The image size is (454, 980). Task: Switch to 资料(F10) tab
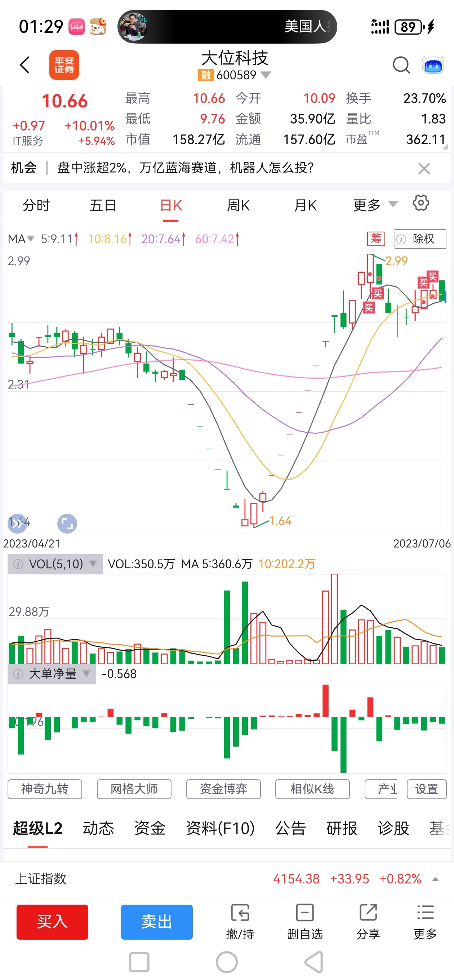[x=221, y=828]
